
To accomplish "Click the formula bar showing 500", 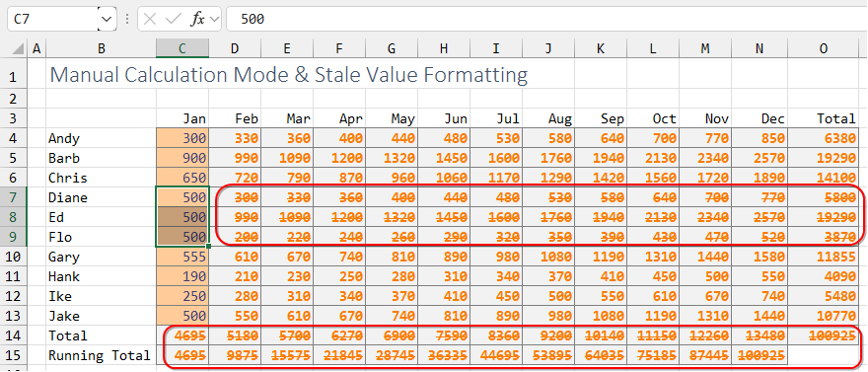I will 546,19.
